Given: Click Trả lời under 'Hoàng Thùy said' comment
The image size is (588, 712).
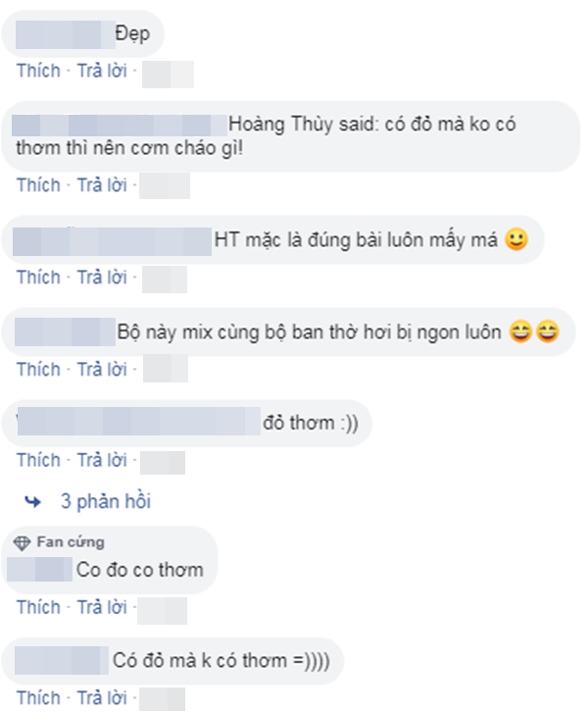Looking at the screenshot, I should [103, 184].
